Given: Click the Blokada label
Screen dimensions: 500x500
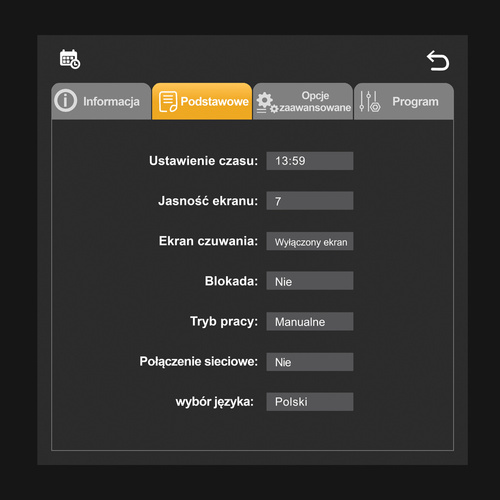Looking at the screenshot, I should pos(231,281).
